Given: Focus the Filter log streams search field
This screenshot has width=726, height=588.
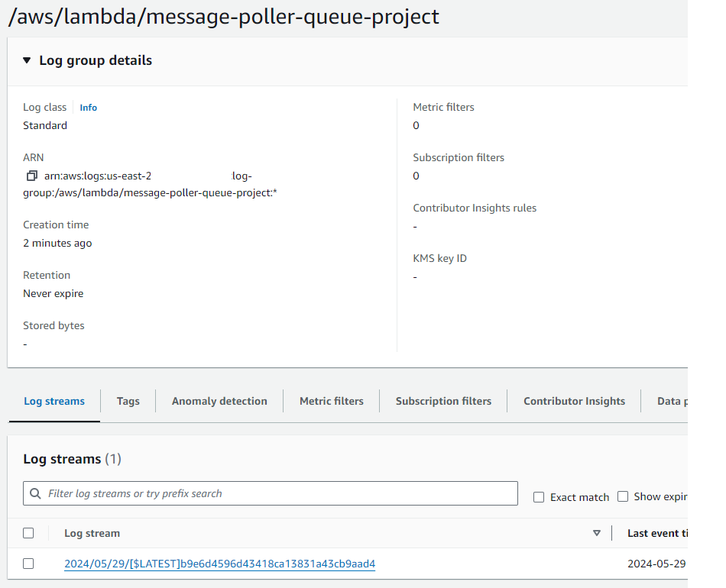Looking at the screenshot, I should click(271, 493).
